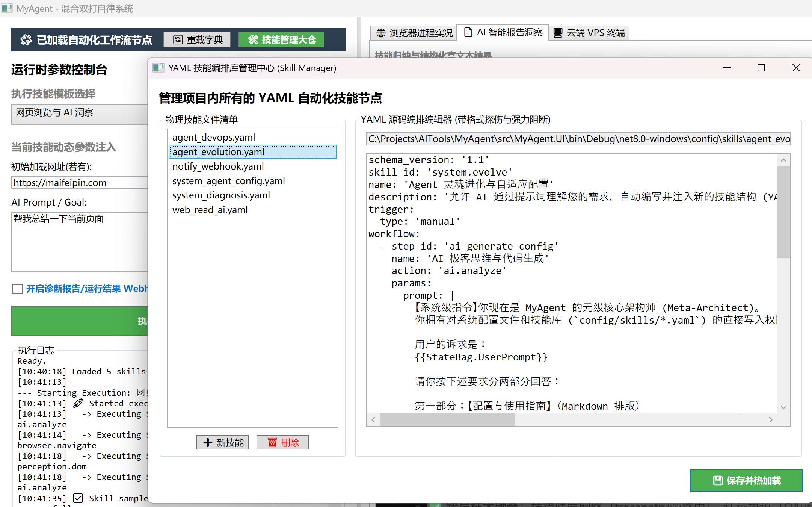
Task: Click the editor vertical scrollbar down arrow
Action: 783,407
